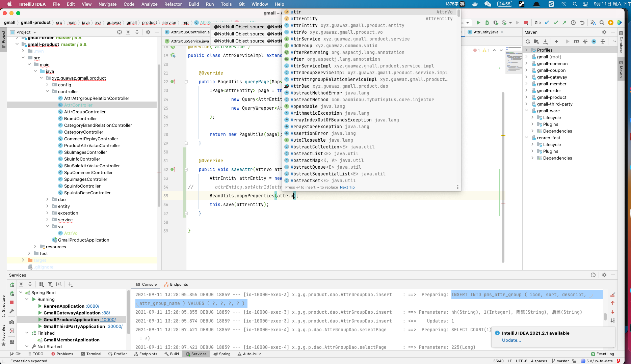Open the Translate plugin icon
Viewport: 631px width, 364px height.
point(593,23)
